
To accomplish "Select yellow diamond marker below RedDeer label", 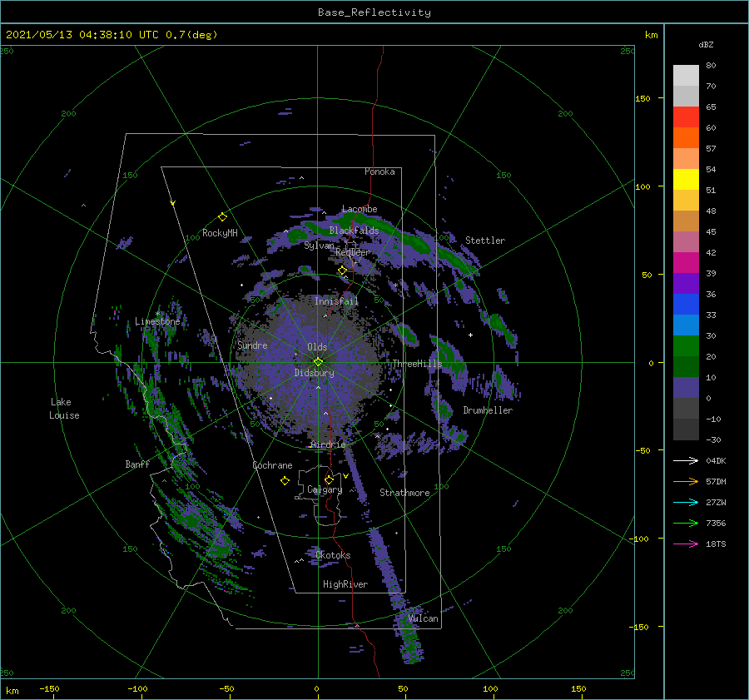I will (x=343, y=271).
